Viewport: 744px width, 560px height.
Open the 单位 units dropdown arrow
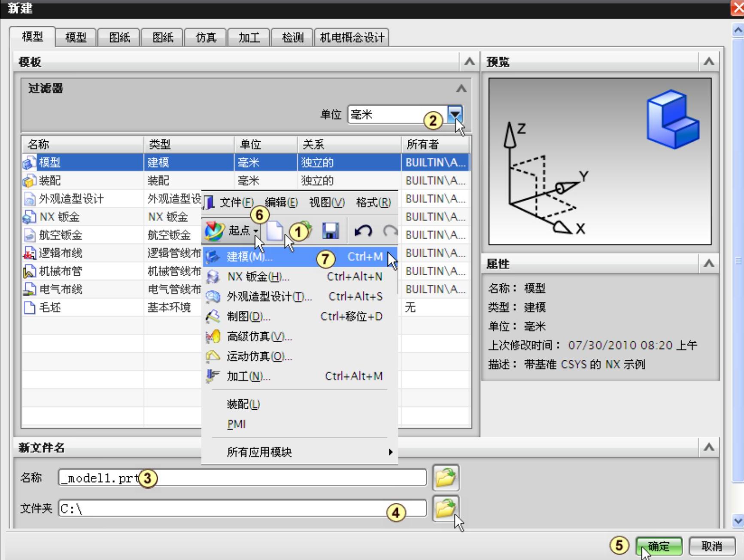point(455,114)
